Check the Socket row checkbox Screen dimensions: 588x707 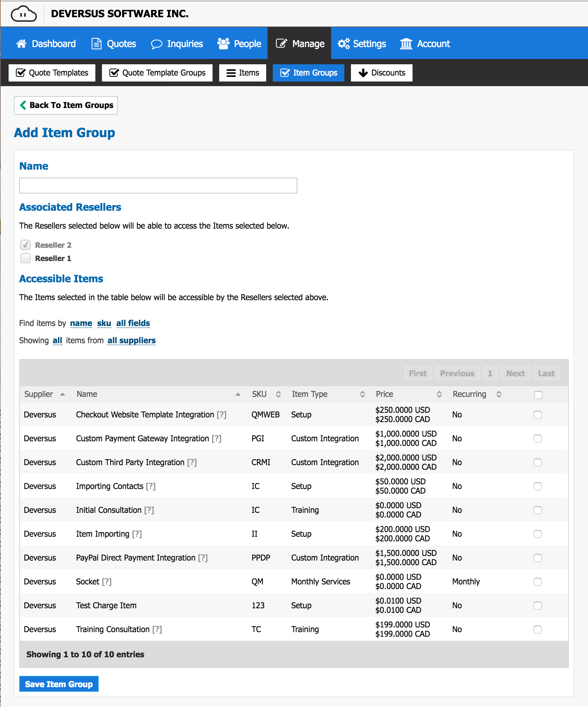pyautogui.click(x=538, y=582)
